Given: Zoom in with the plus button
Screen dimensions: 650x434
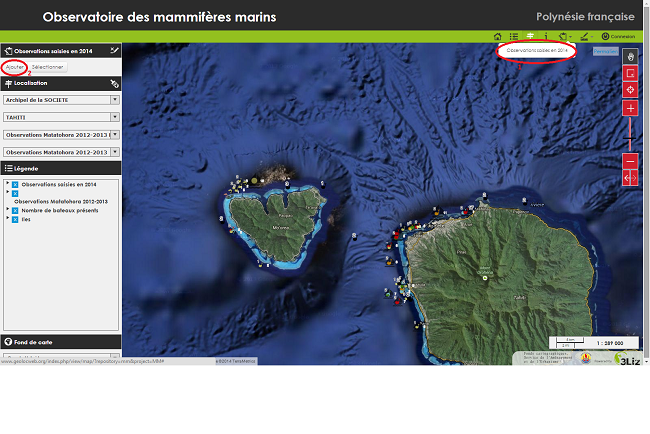Looking at the screenshot, I should coord(630,108).
